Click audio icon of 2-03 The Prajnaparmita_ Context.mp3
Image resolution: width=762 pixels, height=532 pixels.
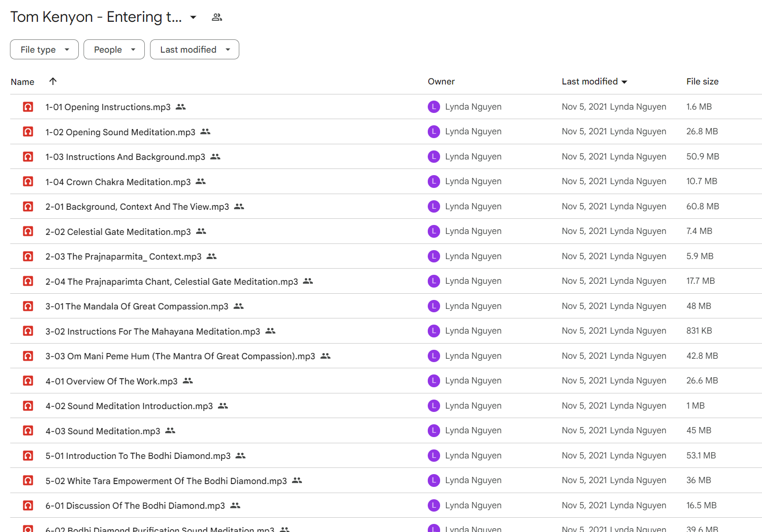click(28, 256)
